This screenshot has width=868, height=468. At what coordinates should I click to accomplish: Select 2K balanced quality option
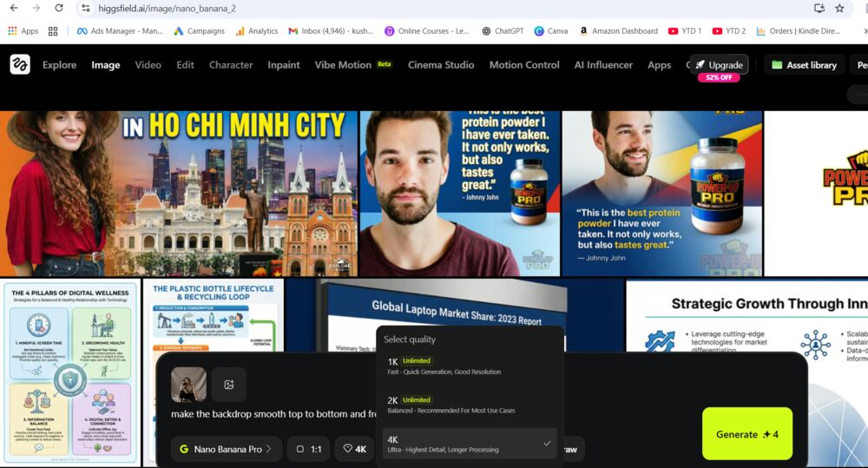coord(469,405)
